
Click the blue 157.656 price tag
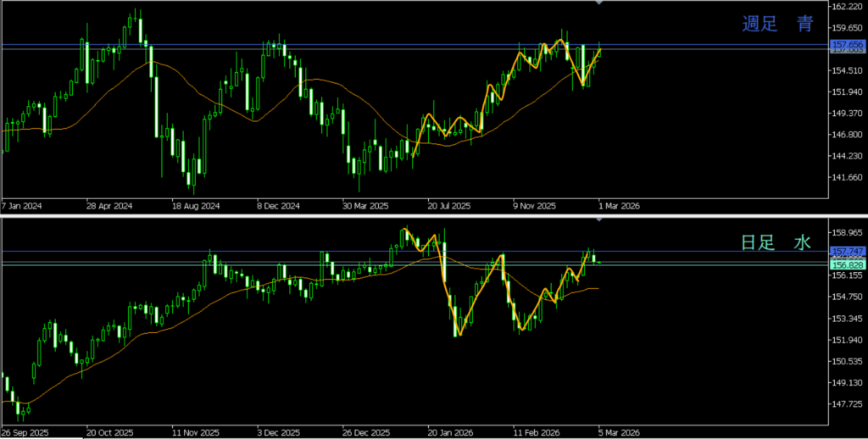click(x=848, y=44)
